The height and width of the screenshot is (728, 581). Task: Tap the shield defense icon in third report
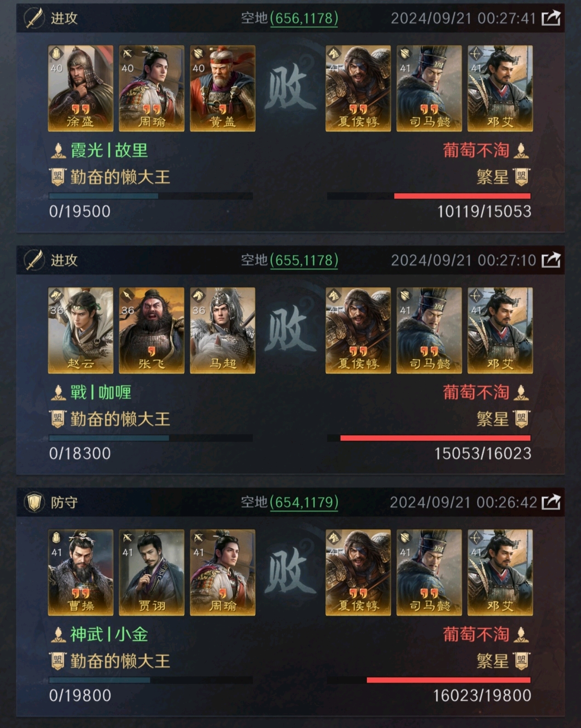[34, 502]
